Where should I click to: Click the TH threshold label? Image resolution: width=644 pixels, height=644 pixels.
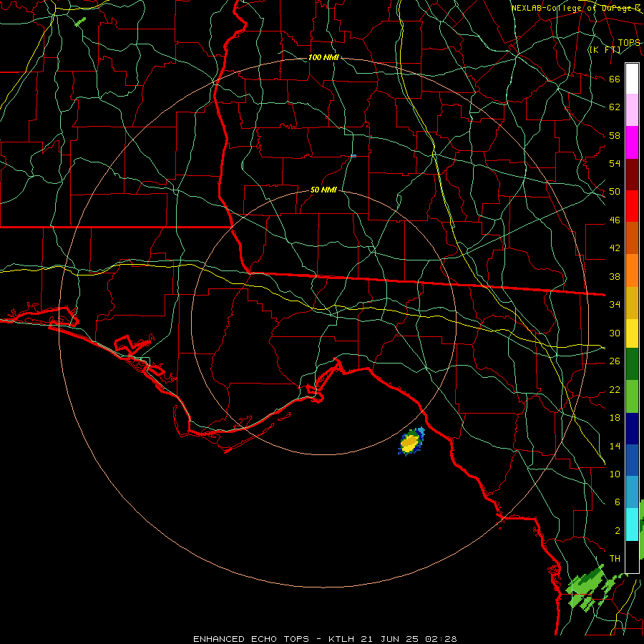pos(615,559)
